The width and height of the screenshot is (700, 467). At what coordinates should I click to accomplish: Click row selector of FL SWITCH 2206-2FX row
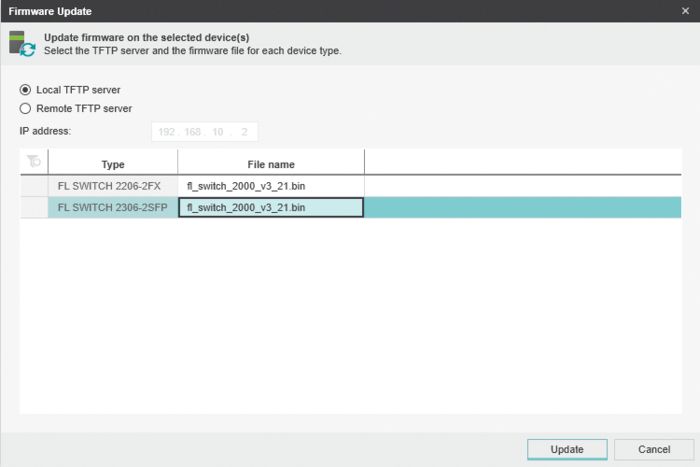(x=34, y=186)
